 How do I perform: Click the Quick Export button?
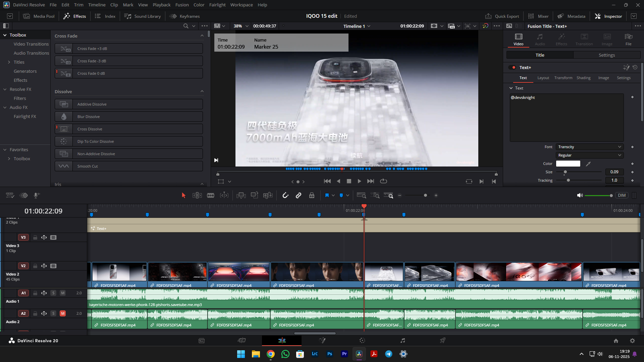point(502,16)
